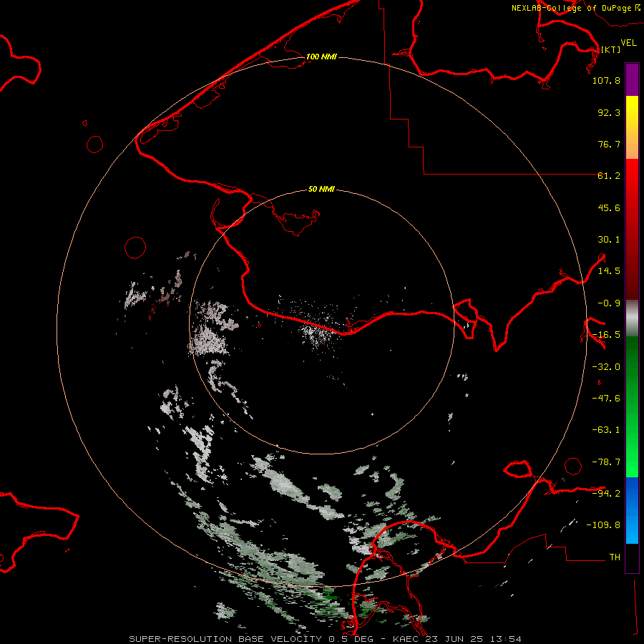Click the 107.8 value on velocity scale

tap(606, 80)
